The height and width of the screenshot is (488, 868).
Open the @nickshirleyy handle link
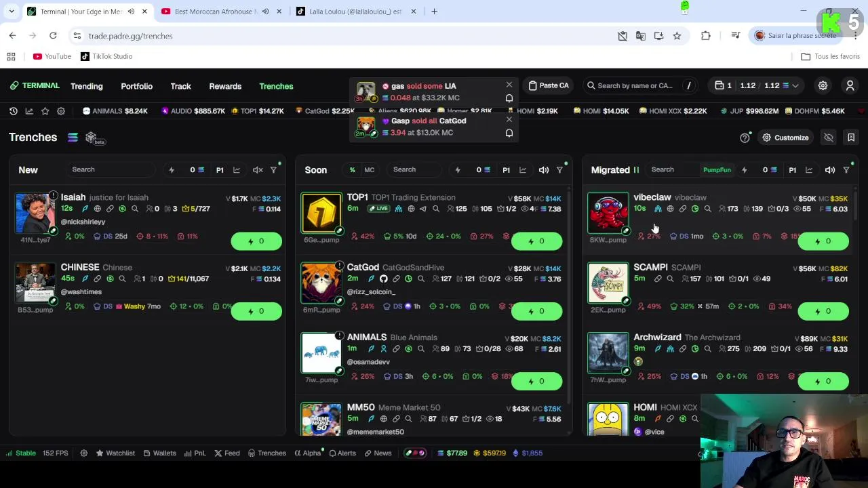(83, 222)
